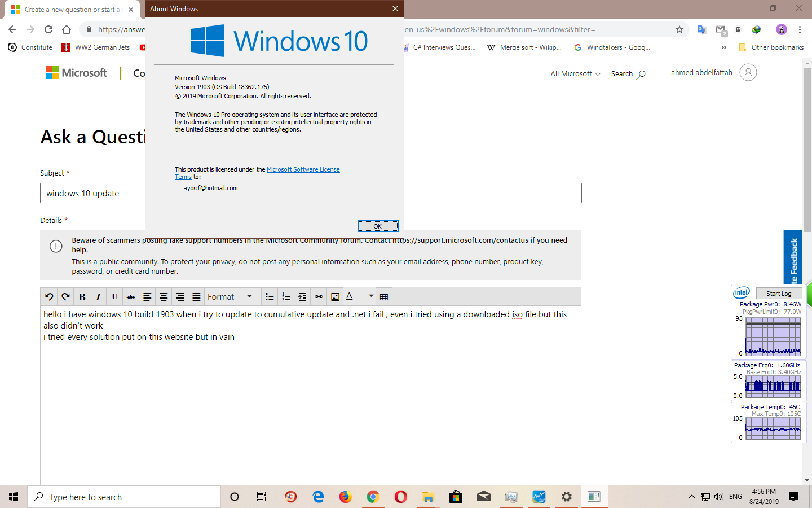
Task: Open Task View on the taskbar
Action: pyautogui.click(x=262, y=497)
